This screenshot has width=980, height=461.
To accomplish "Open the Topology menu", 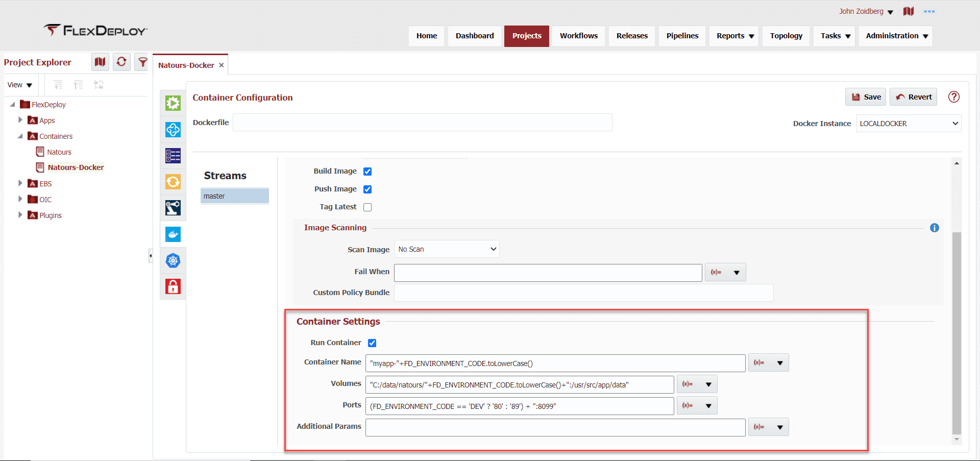I will [x=786, y=36].
